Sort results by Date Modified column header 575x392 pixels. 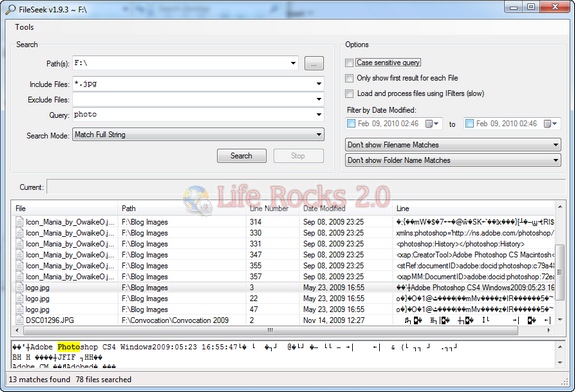pos(346,208)
